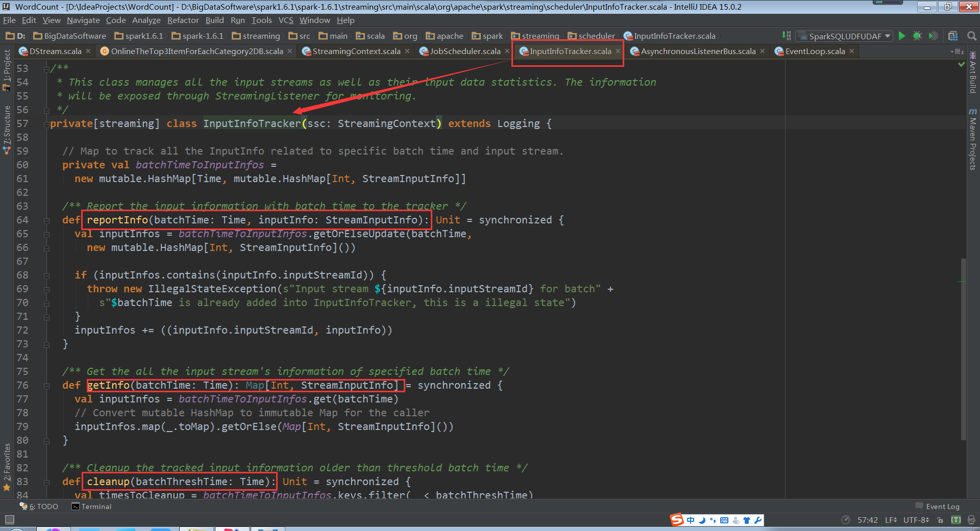This screenshot has width=980, height=531.
Task: Open the VCS menu
Action: 286,20
